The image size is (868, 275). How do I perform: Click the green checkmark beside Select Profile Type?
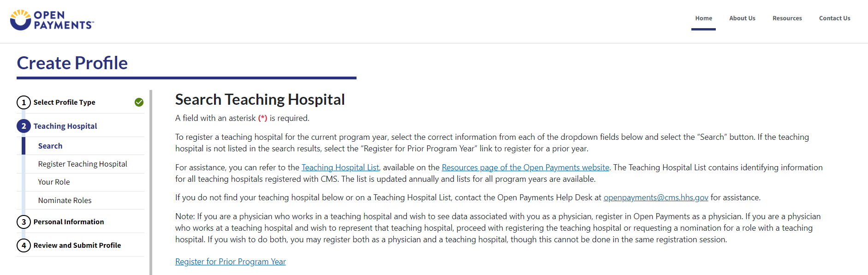(x=139, y=102)
